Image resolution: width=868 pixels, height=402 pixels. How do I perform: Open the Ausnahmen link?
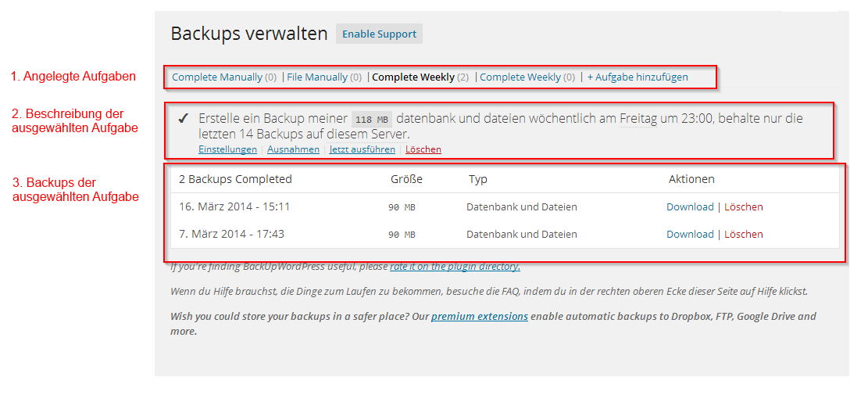(294, 149)
